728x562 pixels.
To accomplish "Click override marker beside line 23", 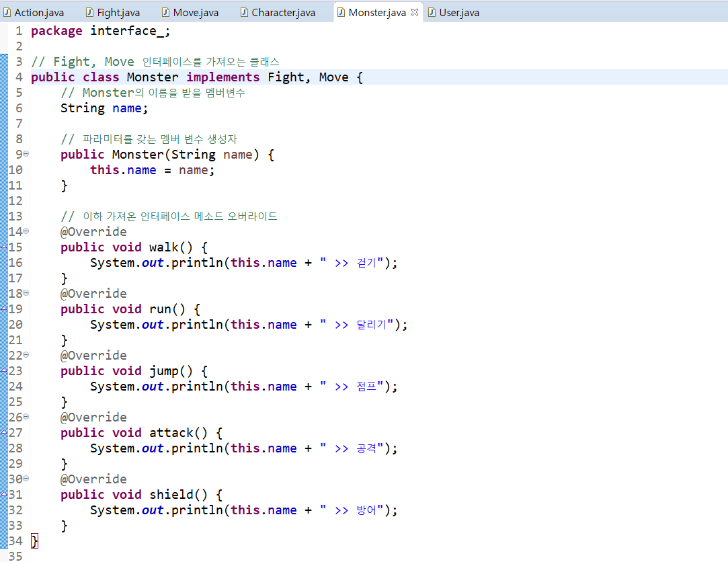I will pyautogui.click(x=4, y=370).
